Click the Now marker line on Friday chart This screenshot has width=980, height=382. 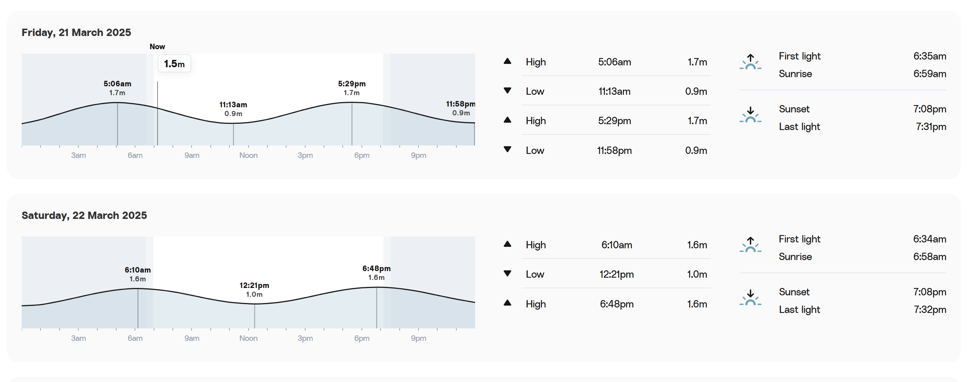157,113
